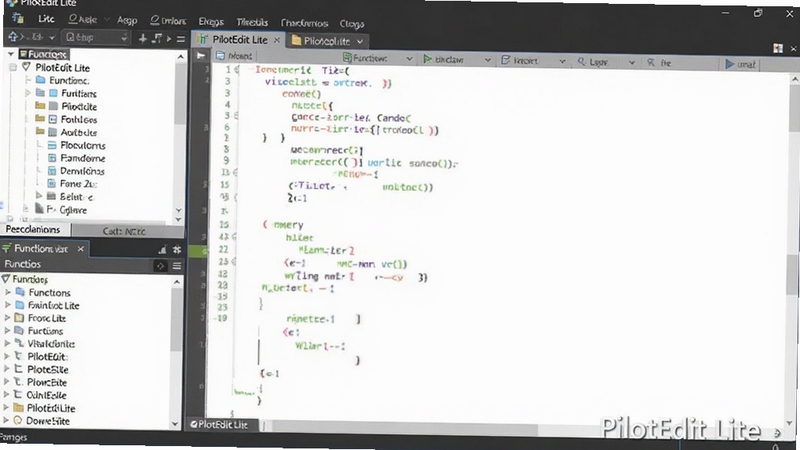This screenshot has height=450, width=800.
Task: Click the pin icon in the Functions view panel header
Action: 162,249
